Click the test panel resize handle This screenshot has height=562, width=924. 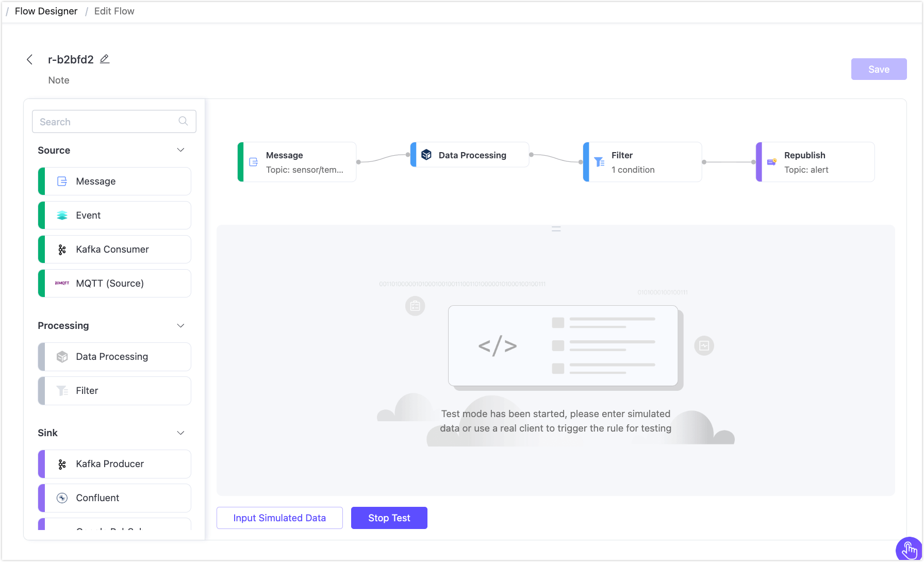click(556, 229)
